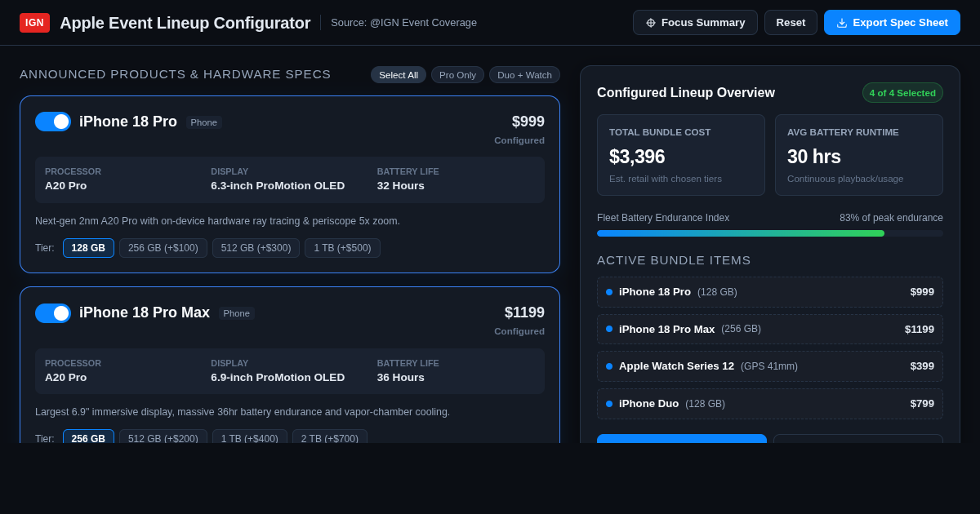
Task: Choose 256 GB (+$100) tier for iPhone 18 Pro
Action: [163, 248]
